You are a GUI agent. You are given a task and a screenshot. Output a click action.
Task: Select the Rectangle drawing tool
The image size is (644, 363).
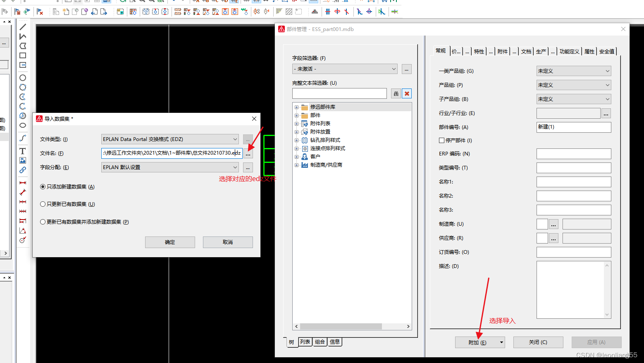(23, 55)
